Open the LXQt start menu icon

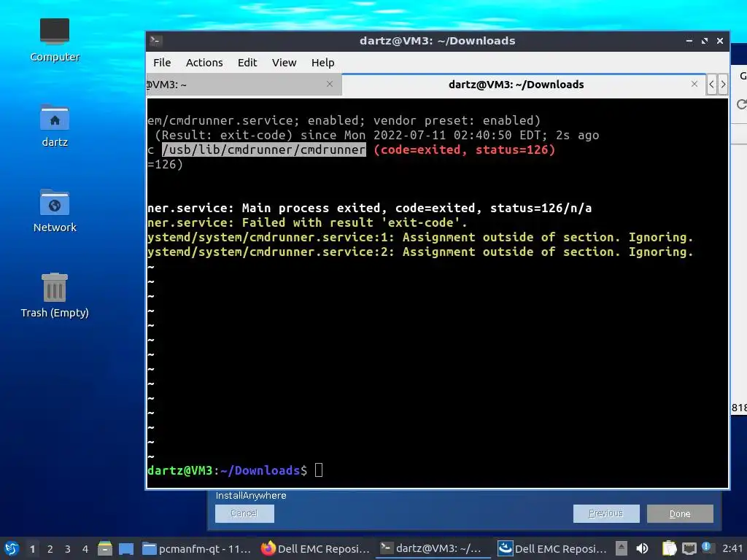12,548
